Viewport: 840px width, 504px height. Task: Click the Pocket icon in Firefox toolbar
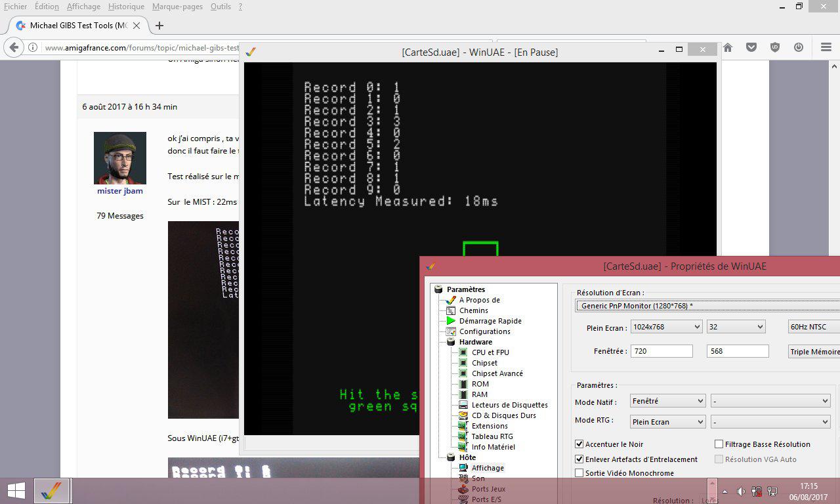pyautogui.click(x=751, y=47)
